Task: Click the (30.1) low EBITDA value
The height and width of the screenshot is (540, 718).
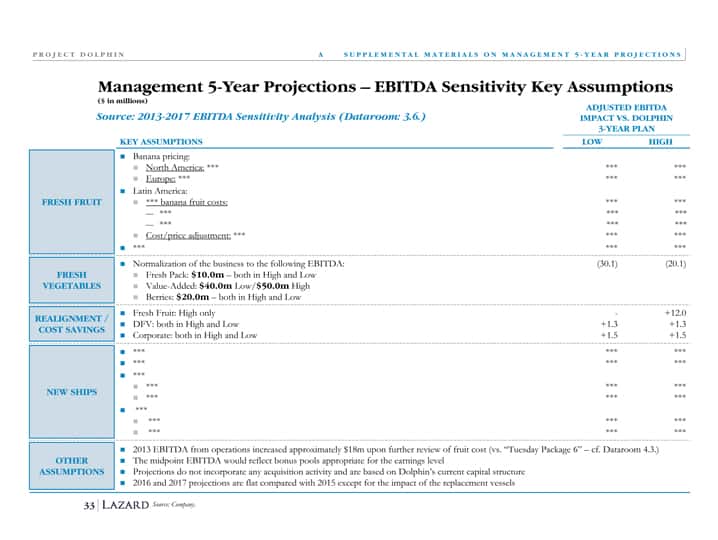Action: tap(607, 264)
